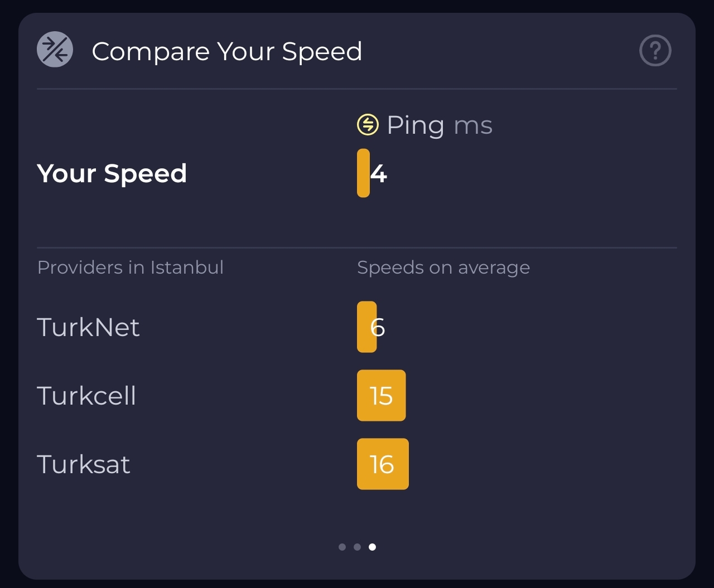The width and height of the screenshot is (714, 588).
Task: Click the Speeds on average heading
Action: (443, 268)
